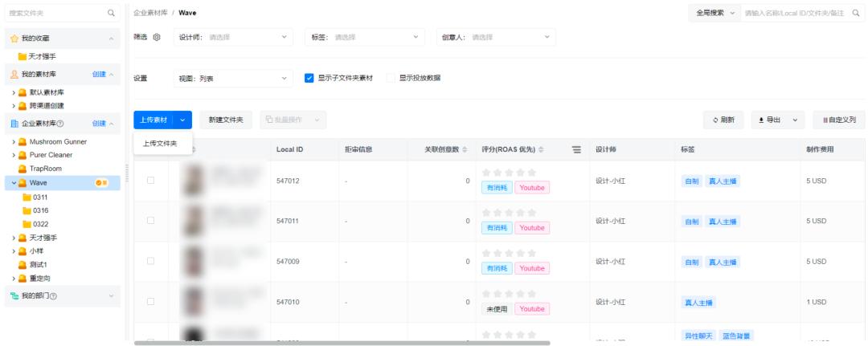Viewport: 868px width, 346px height.
Task: Select the checkbox for row 547010
Action: click(x=150, y=301)
